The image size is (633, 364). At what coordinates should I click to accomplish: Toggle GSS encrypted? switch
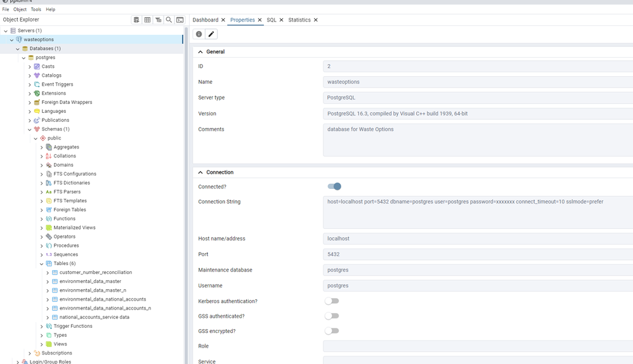pyautogui.click(x=332, y=331)
